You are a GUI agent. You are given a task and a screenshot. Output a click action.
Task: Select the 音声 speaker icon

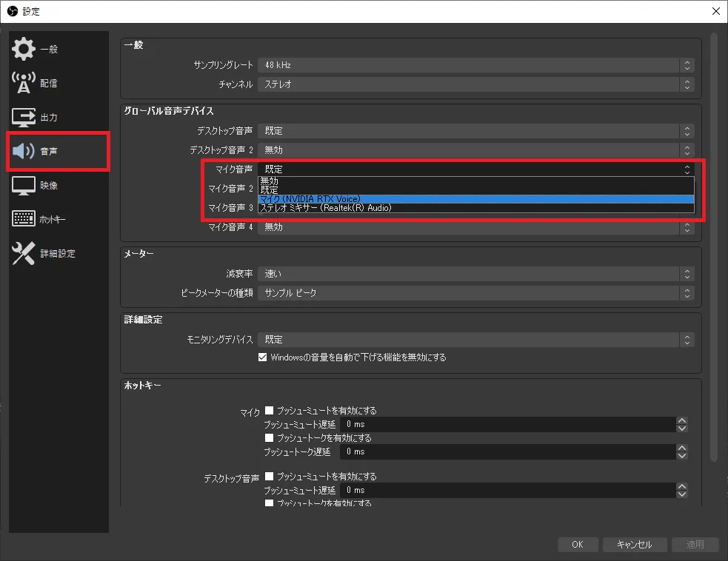click(x=23, y=151)
